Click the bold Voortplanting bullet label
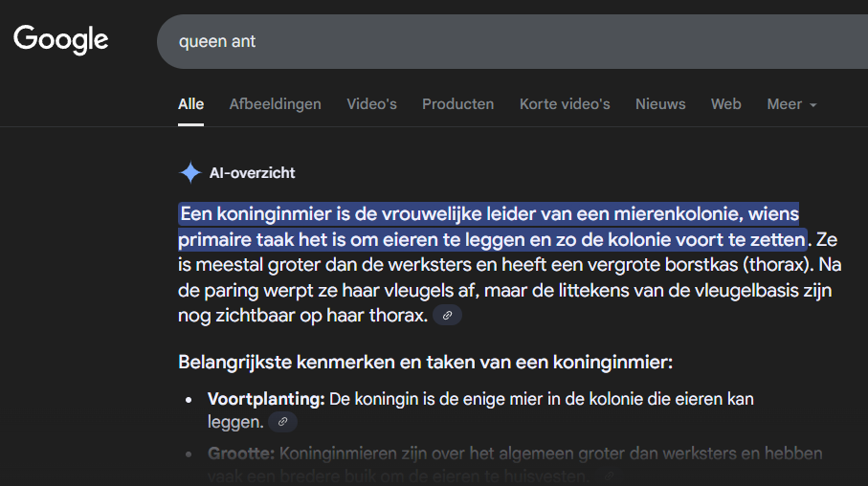The image size is (868, 486). 266,398
